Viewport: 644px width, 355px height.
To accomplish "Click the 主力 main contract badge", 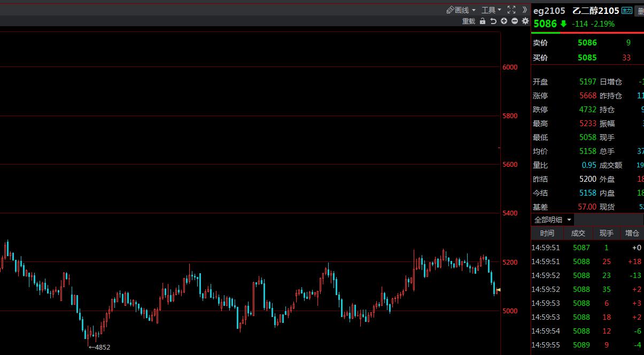I will tap(627, 11).
